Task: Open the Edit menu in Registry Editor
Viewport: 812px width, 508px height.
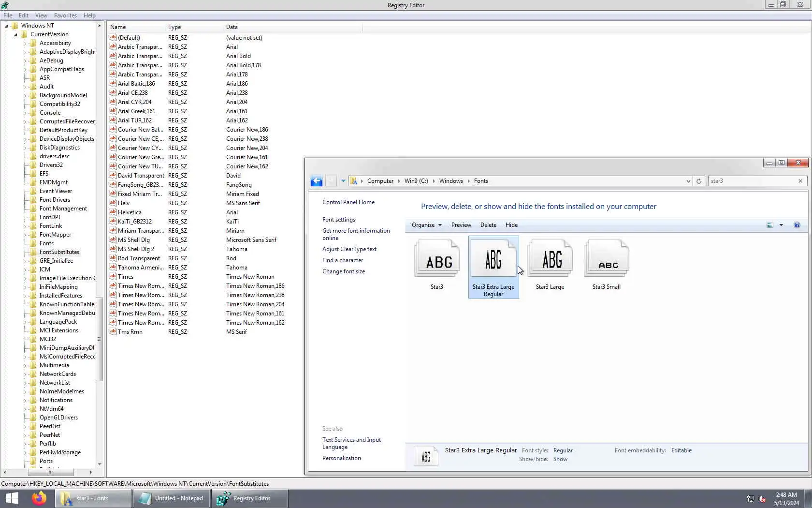Action: [x=24, y=15]
